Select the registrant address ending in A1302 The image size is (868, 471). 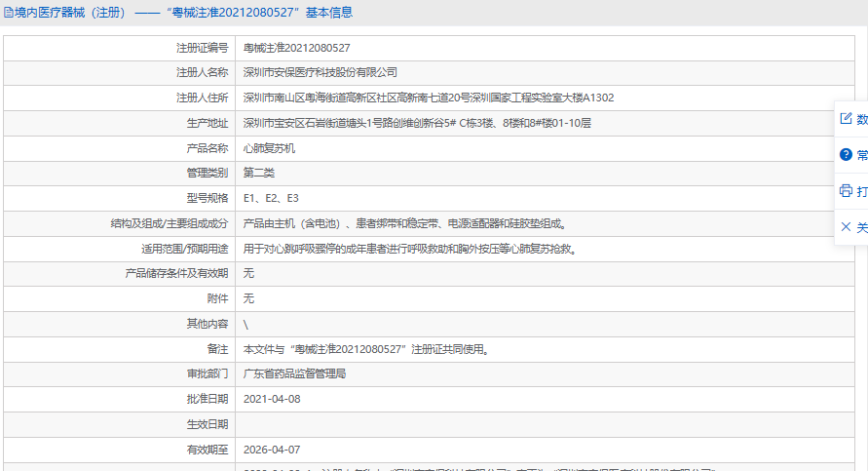[429, 98]
